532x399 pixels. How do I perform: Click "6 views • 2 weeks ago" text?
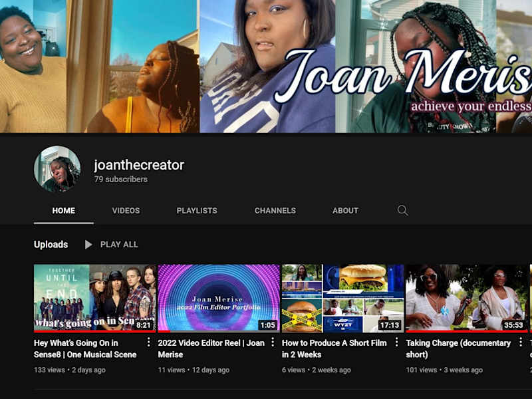coord(317,370)
